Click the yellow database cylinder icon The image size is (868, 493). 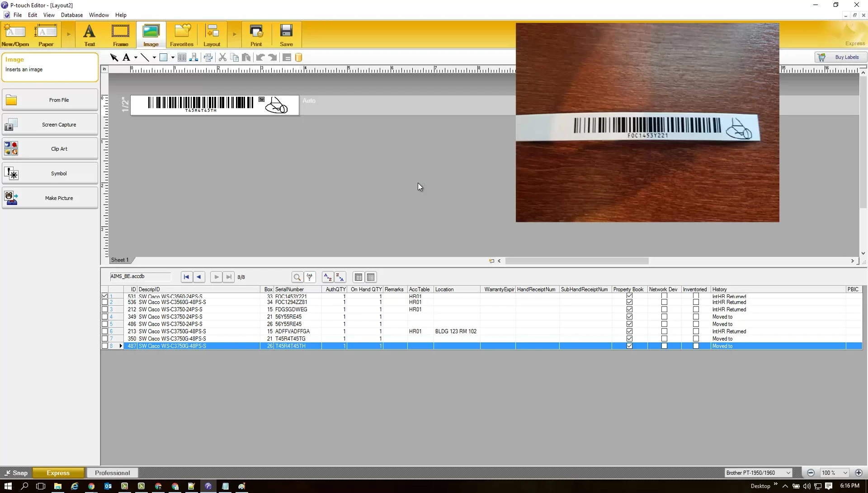pos(298,57)
